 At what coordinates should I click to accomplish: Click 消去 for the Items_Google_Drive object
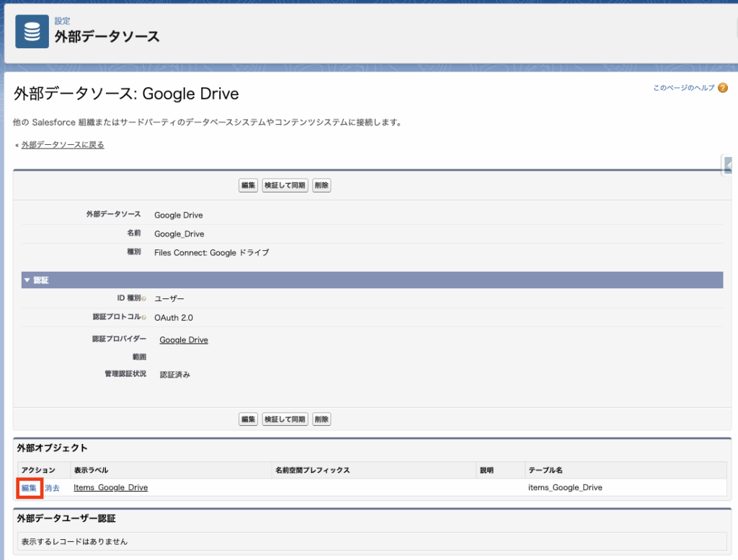[53, 488]
